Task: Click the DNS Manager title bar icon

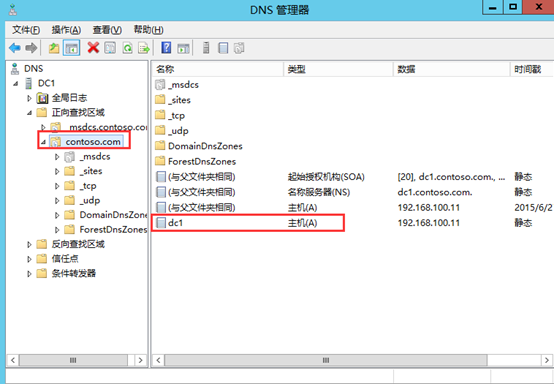Action: point(13,10)
